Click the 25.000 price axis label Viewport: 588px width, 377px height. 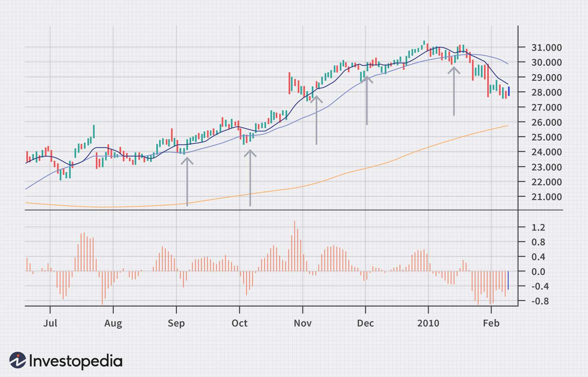[x=546, y=137]
